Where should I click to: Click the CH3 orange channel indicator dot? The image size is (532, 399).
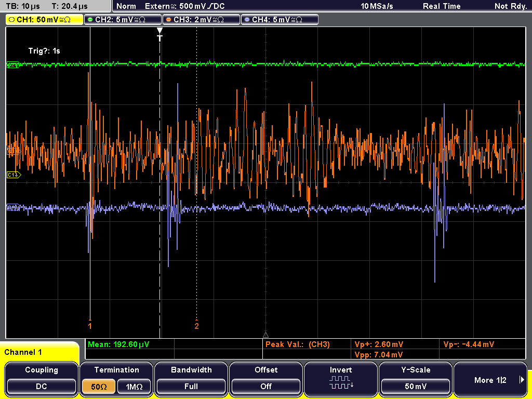(169, 20)
